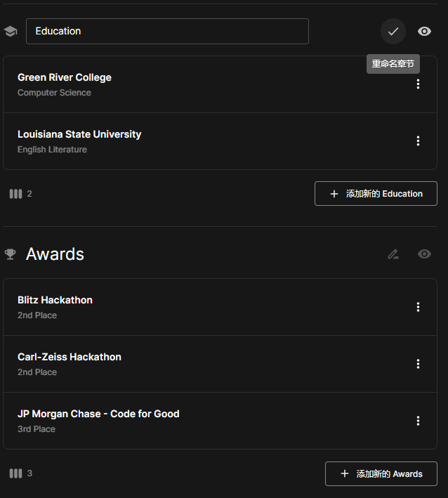Open options menu for Blitz Hackathon
This screenshot has width=448, height=498.
418,307
